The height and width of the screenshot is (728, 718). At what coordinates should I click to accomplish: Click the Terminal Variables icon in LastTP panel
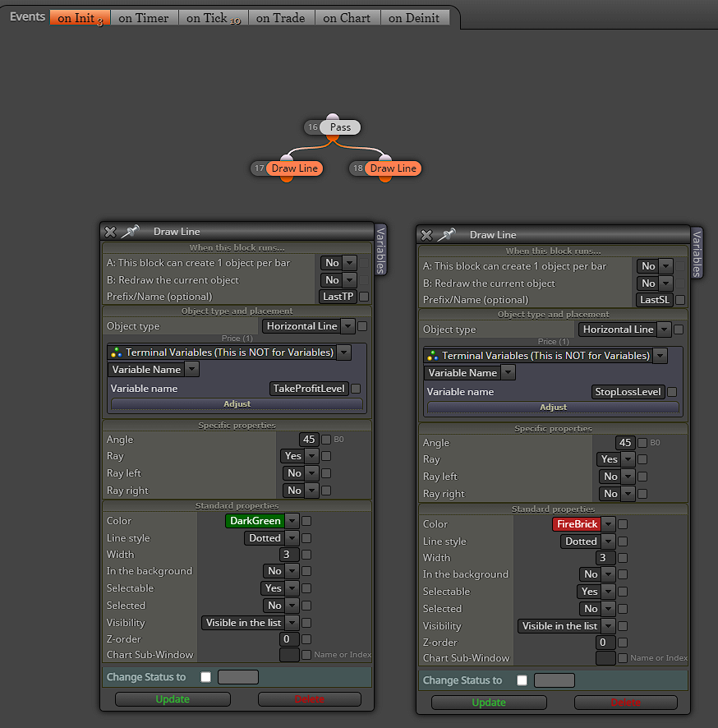(x=116, y=352)
